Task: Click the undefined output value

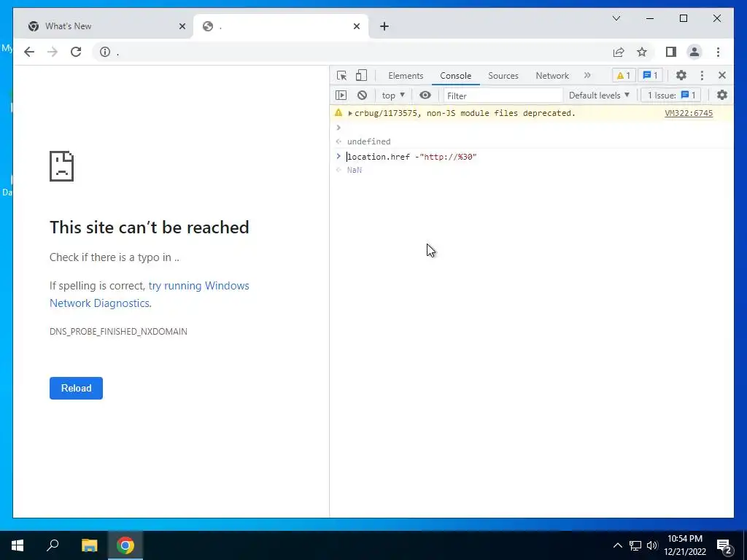Action: (x=368, y=141)
